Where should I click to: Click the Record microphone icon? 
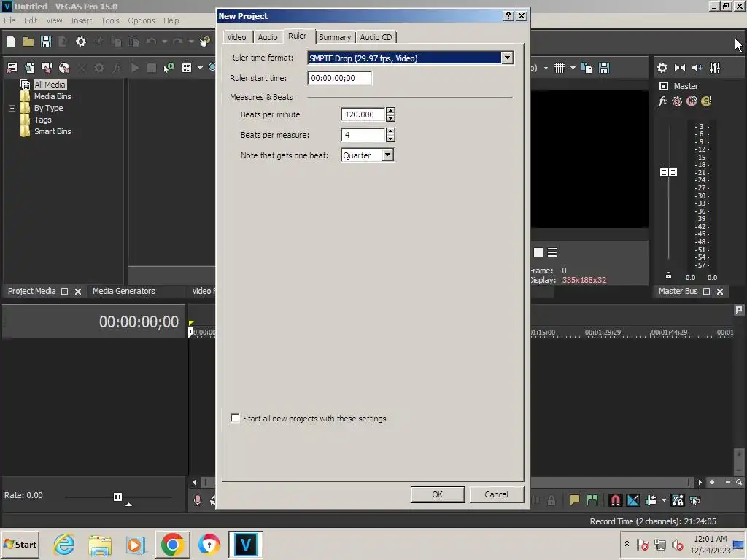197,500
